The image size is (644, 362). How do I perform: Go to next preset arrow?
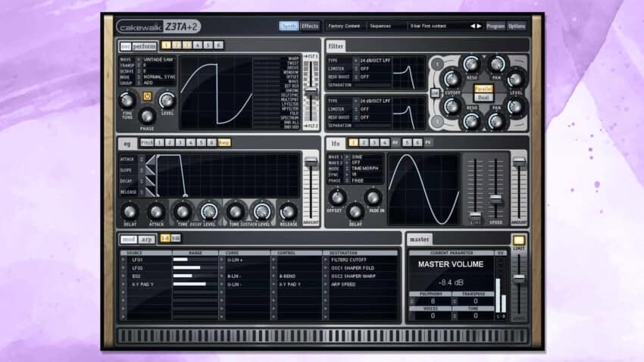(x=479, y=26)
